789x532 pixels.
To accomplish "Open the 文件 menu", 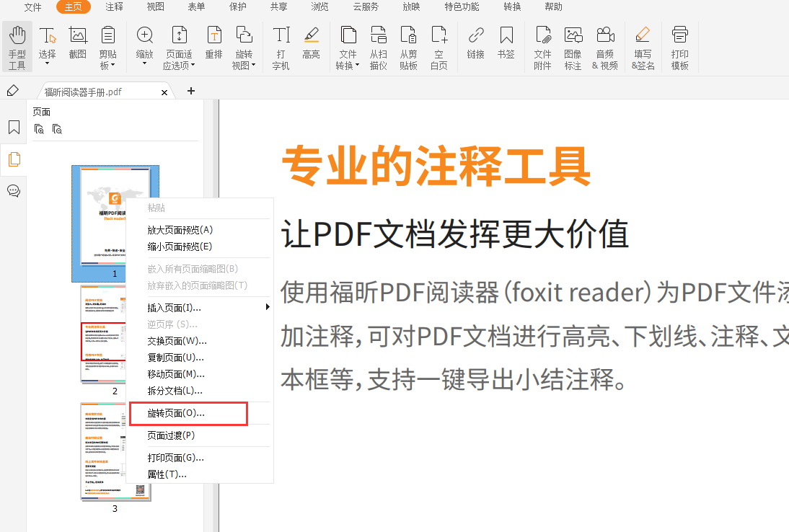I will coord(32,7).
